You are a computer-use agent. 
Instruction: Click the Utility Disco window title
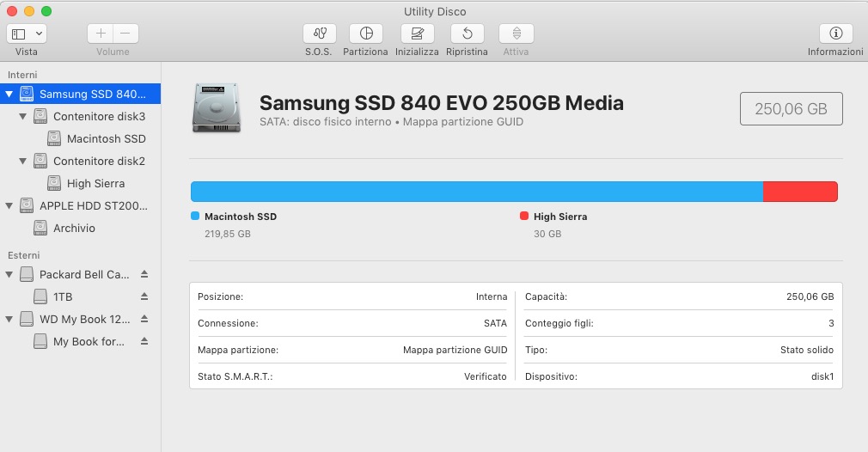pos(435,12)
